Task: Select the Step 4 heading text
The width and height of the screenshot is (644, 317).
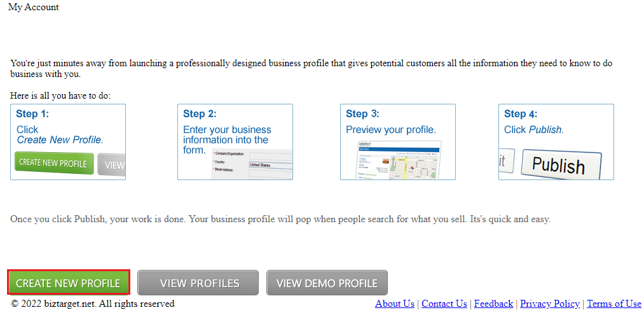Action: (521, 115)
